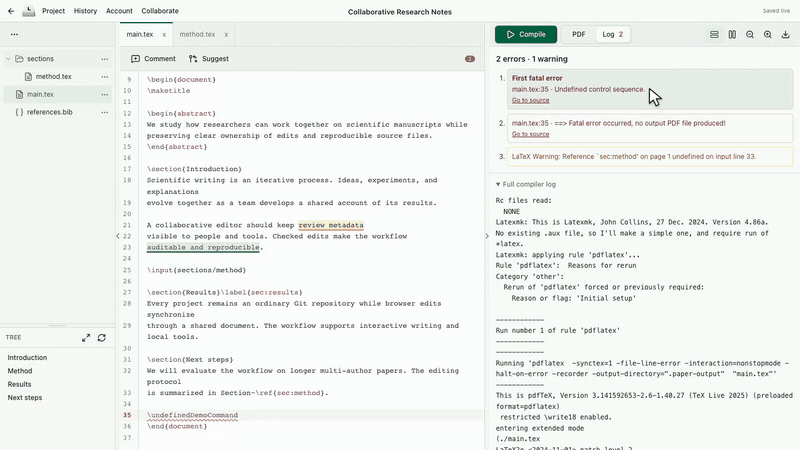Open options for references.bib file

(x=105, y=113)
